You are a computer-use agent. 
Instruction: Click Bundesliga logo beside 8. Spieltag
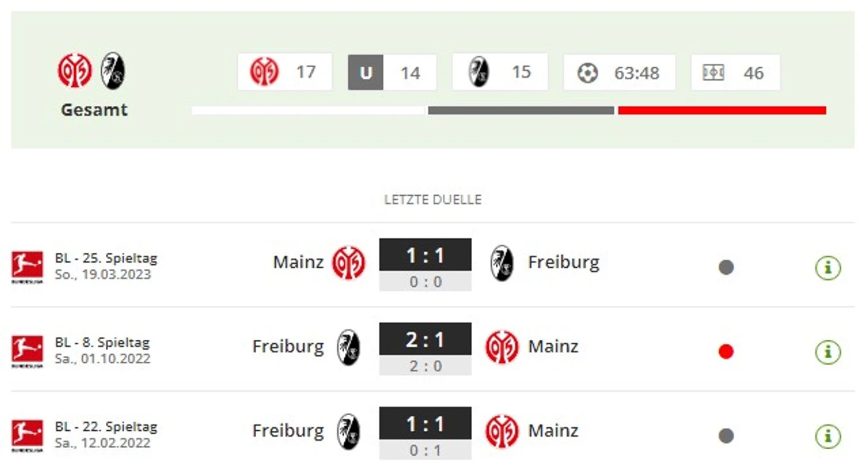[27, 352]
